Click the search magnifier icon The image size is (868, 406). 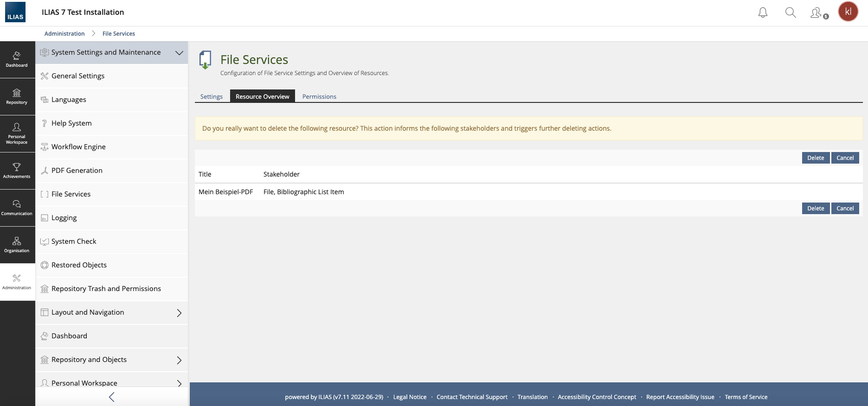coord(791,13)
